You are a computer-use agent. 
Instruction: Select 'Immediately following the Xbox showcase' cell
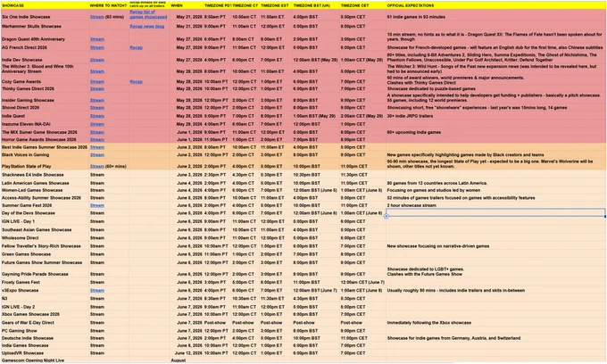(x=496, y=323)
